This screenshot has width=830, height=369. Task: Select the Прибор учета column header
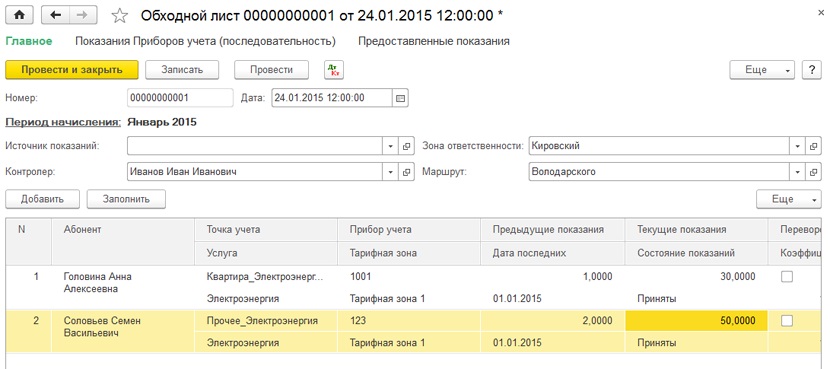coord(409,230)
